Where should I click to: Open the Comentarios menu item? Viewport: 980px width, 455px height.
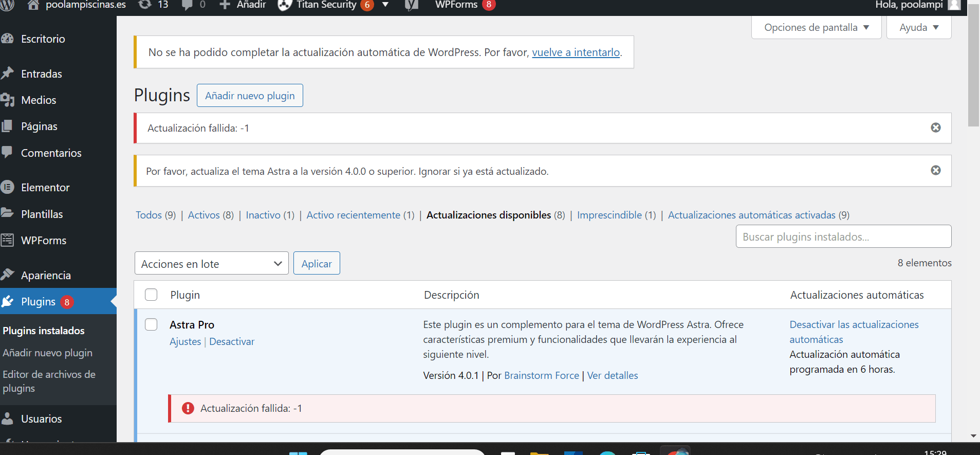51,153
